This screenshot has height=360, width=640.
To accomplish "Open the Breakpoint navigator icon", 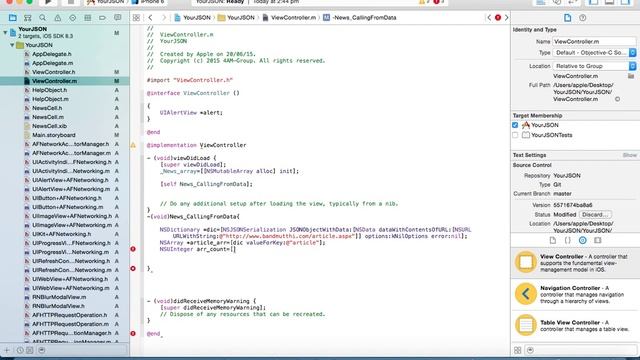I will coord(102,18).
